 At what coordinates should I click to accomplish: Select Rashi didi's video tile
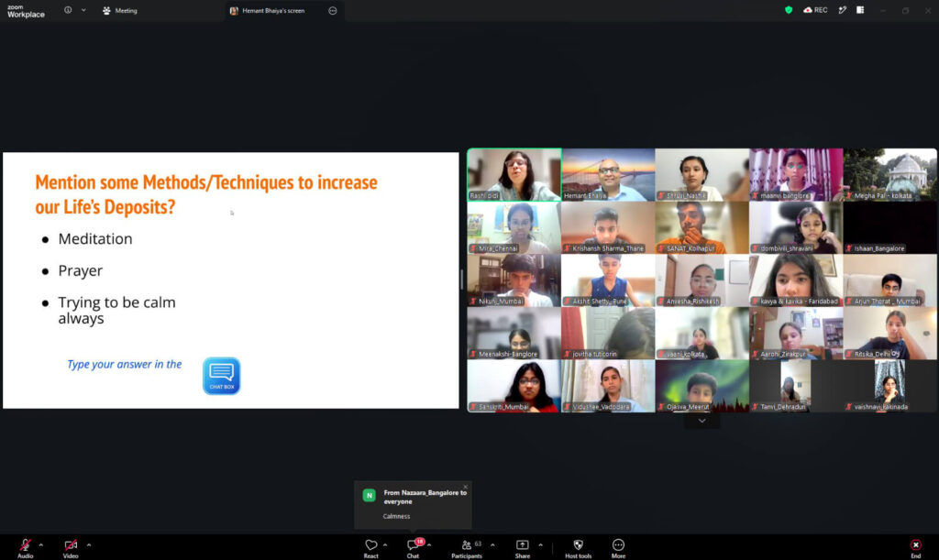click(x=514, y=175)
